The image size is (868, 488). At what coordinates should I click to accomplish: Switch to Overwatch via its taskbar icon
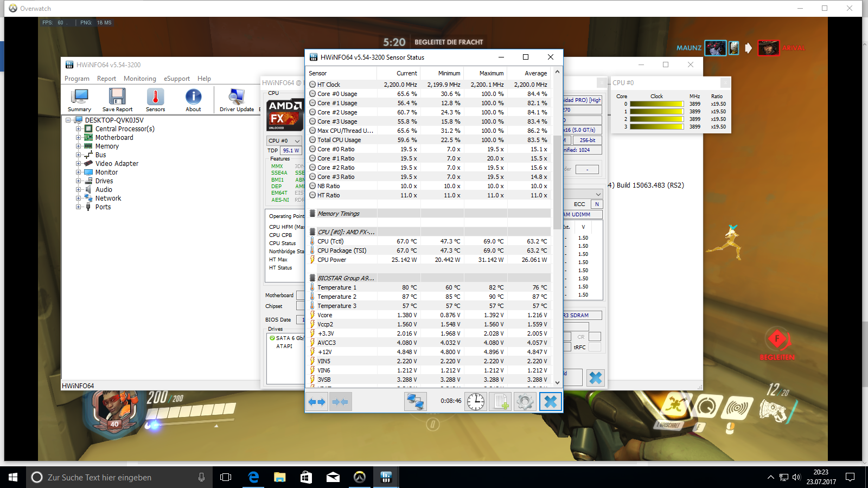(x=360, y=477)
